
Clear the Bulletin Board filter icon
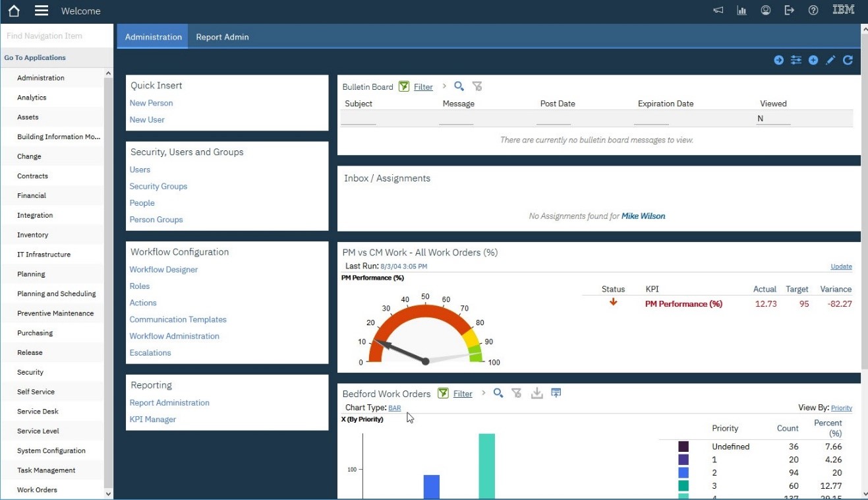point(478,86)
